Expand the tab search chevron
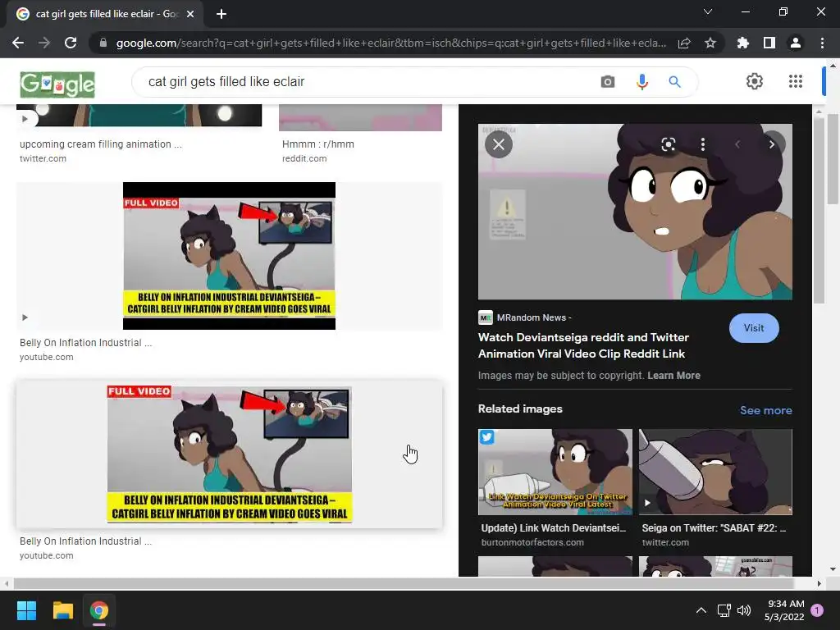840x630 pixels. (708, 11)
